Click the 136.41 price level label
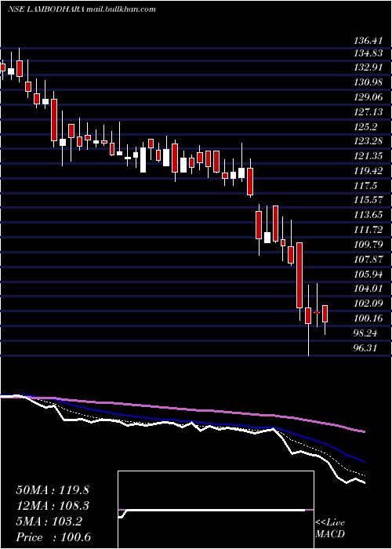Screen dimensions: 392x549 point(368,41)
